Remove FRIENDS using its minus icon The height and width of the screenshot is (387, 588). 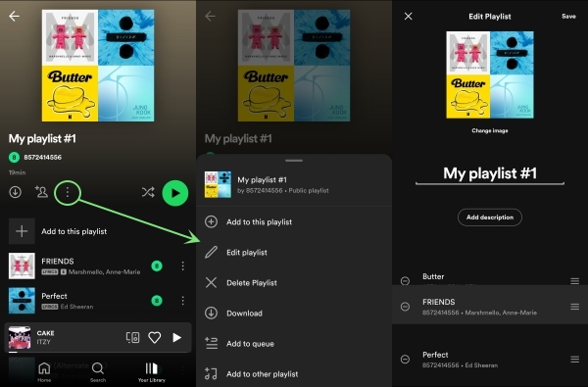405,307
